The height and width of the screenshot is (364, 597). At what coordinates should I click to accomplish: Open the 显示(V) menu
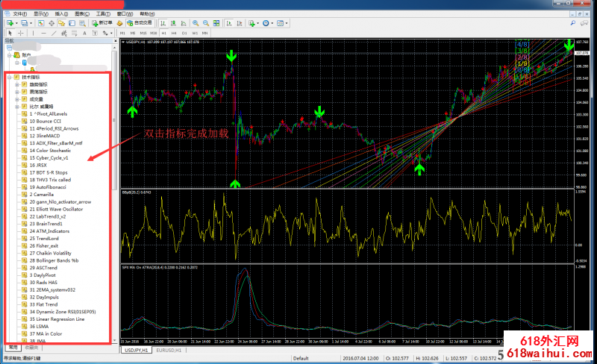click(41, 14)
